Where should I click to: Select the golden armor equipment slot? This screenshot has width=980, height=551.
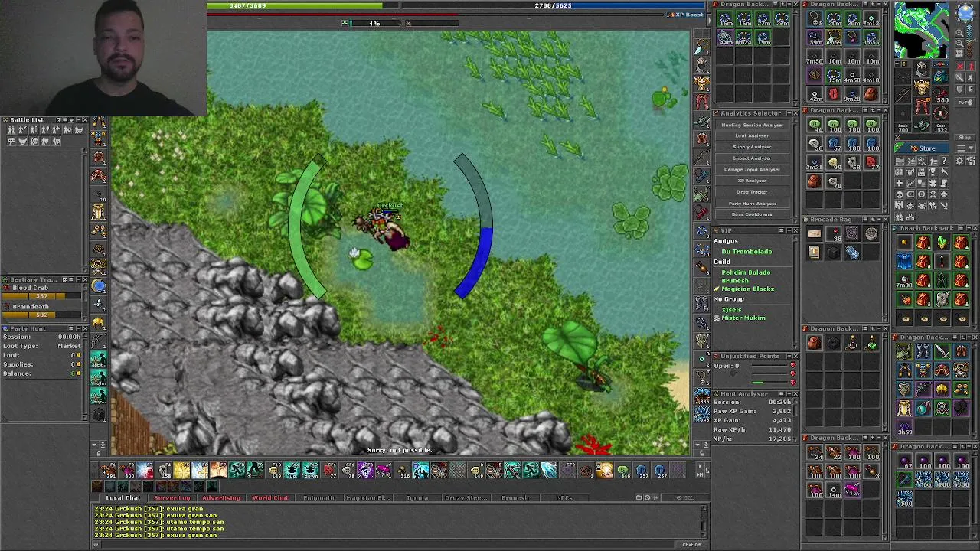922,86
